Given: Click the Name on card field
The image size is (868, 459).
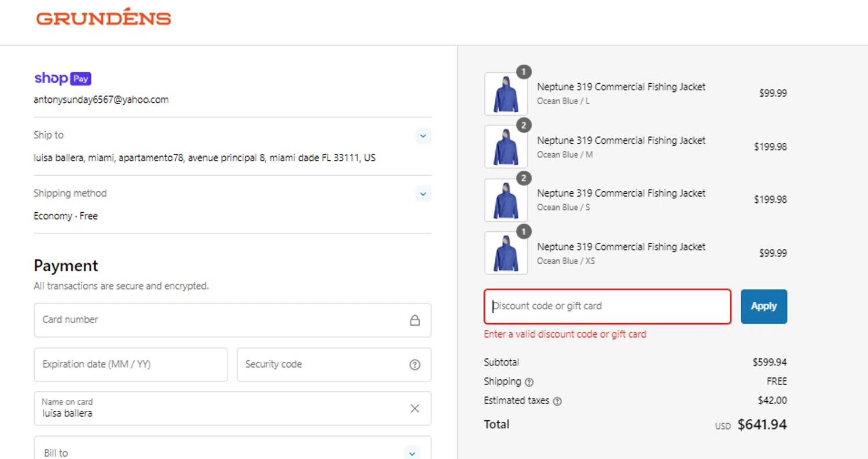Looking at the screenshot, I should (x=233, y=409).
